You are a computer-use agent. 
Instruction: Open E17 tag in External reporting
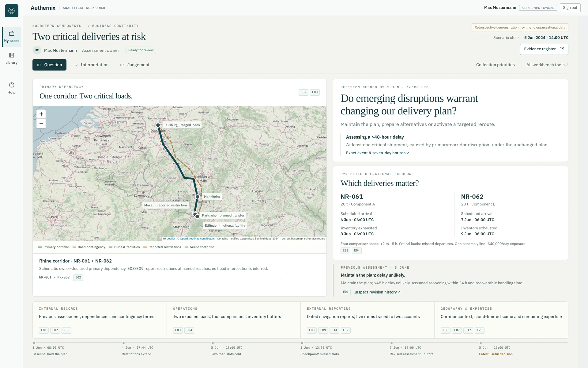[x=346, y=330]
